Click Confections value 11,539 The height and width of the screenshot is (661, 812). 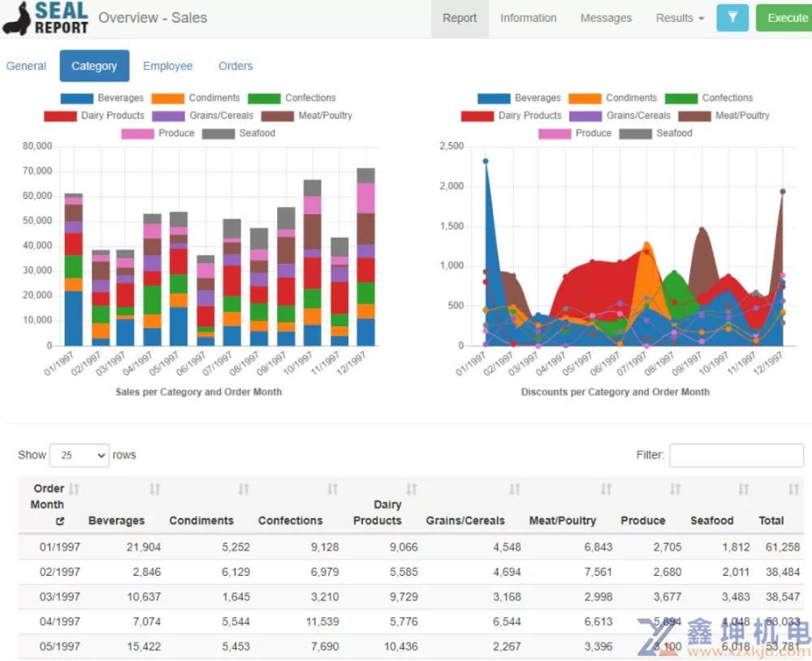(322, 622)
